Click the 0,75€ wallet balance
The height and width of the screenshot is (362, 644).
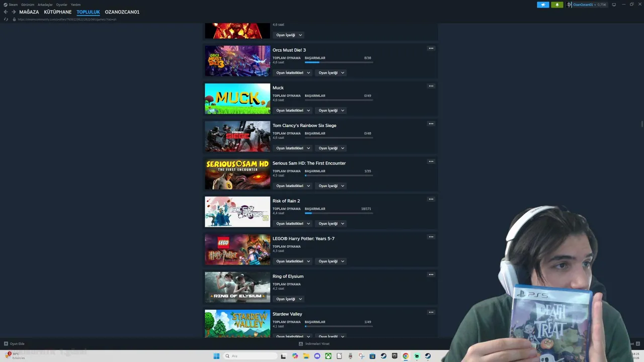(601, 5)
